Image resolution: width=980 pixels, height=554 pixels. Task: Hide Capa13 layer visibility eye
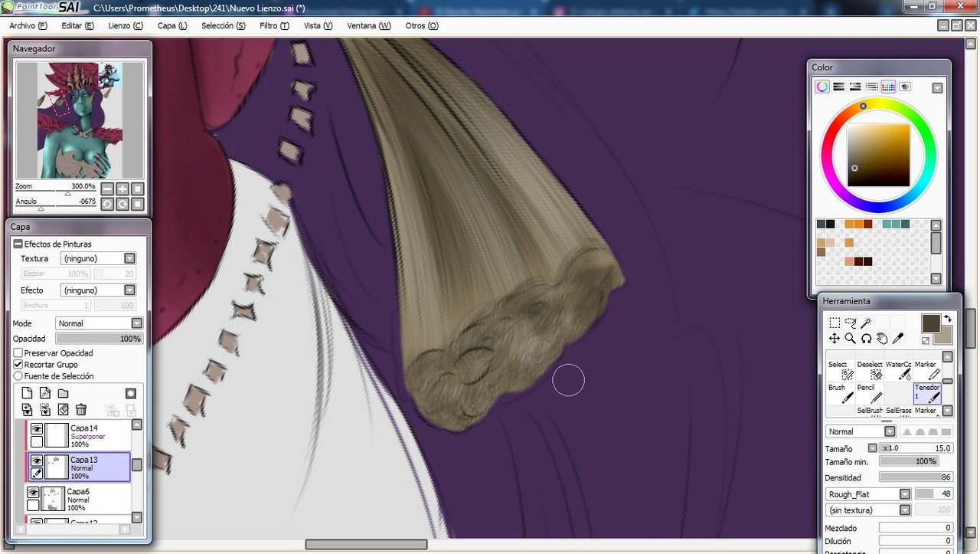point(37,461)
